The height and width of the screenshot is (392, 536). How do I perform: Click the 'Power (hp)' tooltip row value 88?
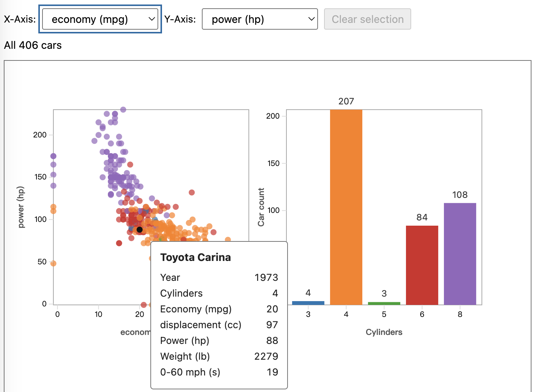coord(272,341)
